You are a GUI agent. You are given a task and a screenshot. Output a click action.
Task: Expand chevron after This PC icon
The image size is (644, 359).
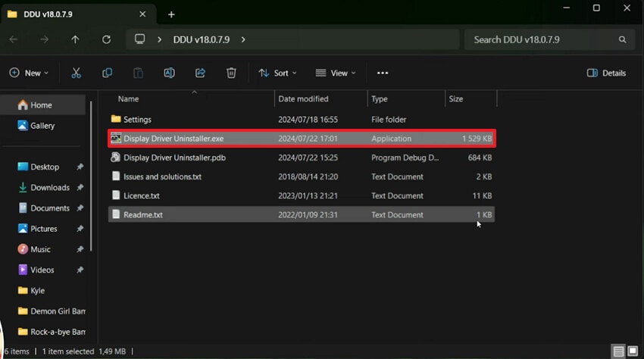pos(159,39)
